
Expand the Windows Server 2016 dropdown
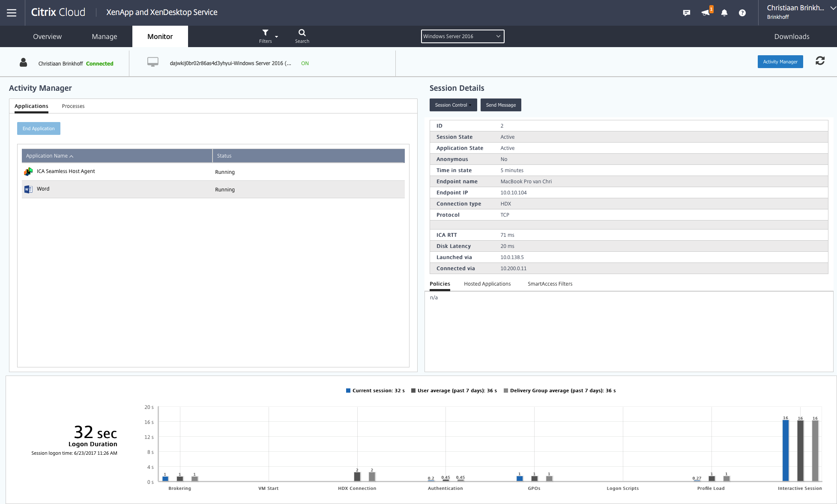point(462,36)
